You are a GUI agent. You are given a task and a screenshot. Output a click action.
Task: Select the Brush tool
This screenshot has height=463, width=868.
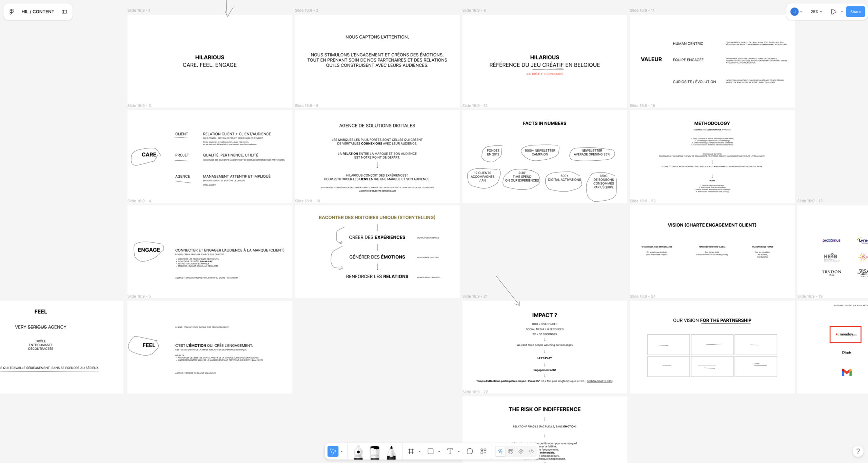tap(375, 452)
